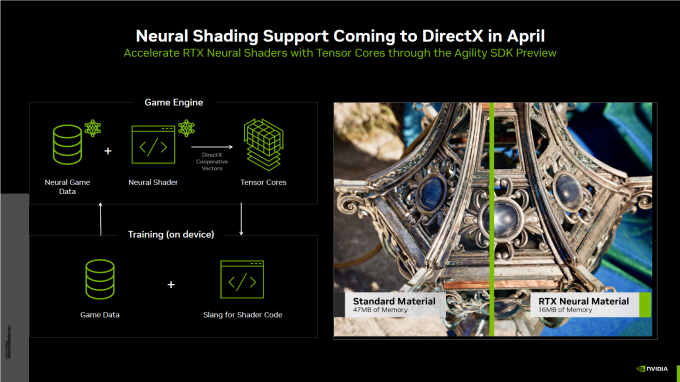Viewport: 680px width, 382px height.
Task: Click the DirectX Cooperative Vectors arrow
Action: click(x=212, y=147)
